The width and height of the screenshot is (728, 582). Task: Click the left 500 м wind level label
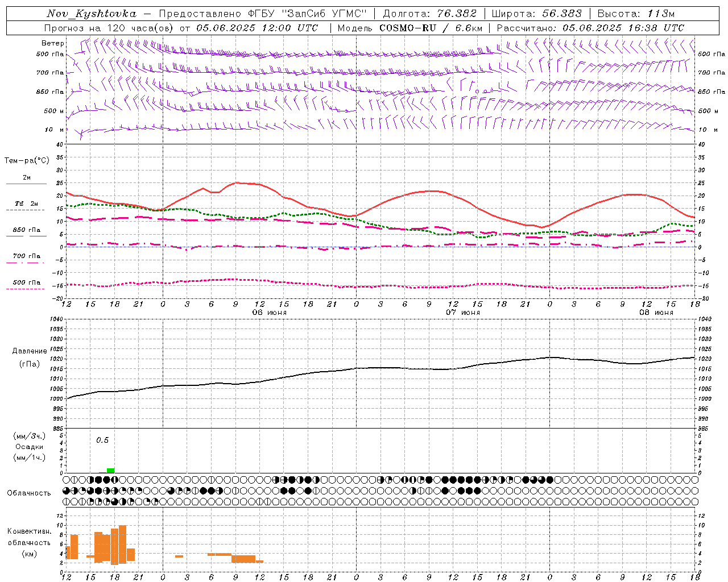[54, 111]
